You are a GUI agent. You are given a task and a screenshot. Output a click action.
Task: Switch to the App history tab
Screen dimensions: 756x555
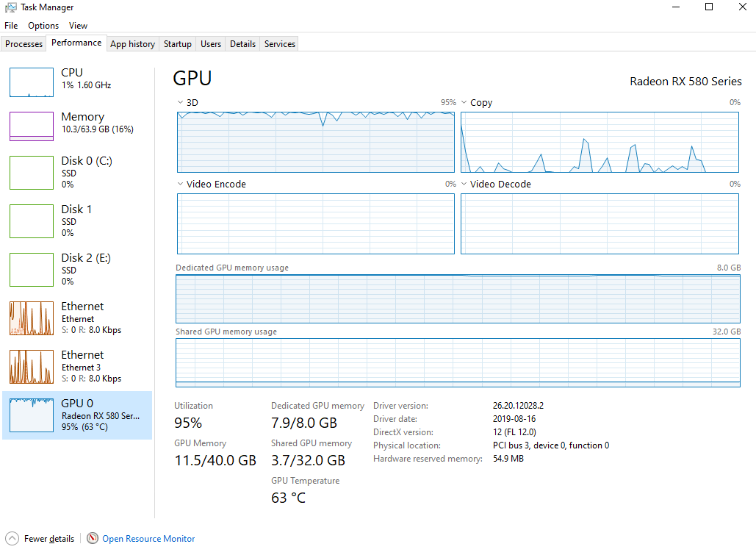tap(132, 44)
